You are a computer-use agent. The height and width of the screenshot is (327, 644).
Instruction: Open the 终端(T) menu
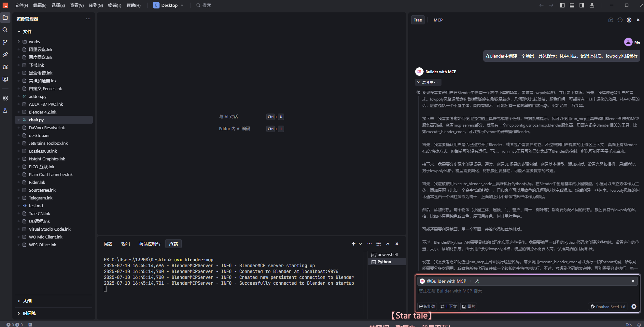(x=115, y=5)
